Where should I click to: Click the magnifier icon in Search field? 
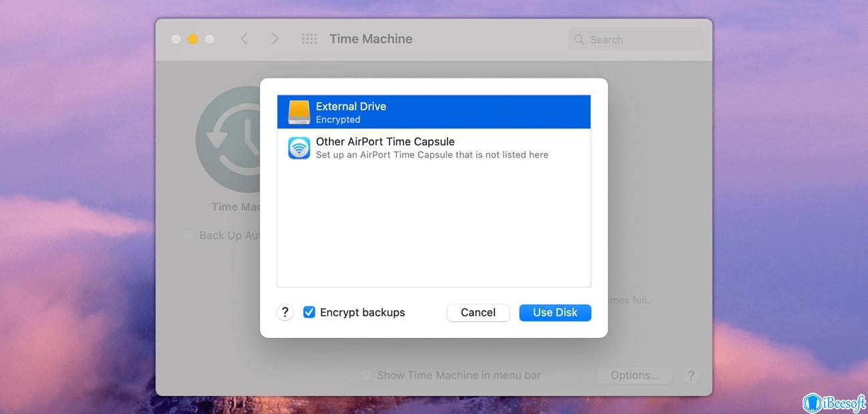[580, 39]
